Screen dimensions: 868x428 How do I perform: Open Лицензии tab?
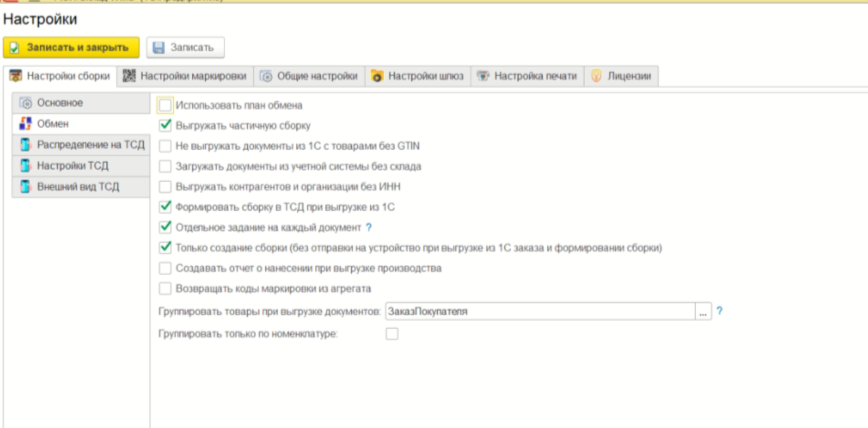pyautogui.click(x=622, y=76)
